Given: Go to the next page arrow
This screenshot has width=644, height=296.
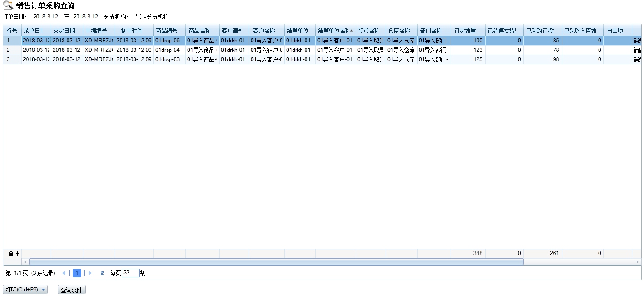Looking at the screenshot, I should [90, 273].
